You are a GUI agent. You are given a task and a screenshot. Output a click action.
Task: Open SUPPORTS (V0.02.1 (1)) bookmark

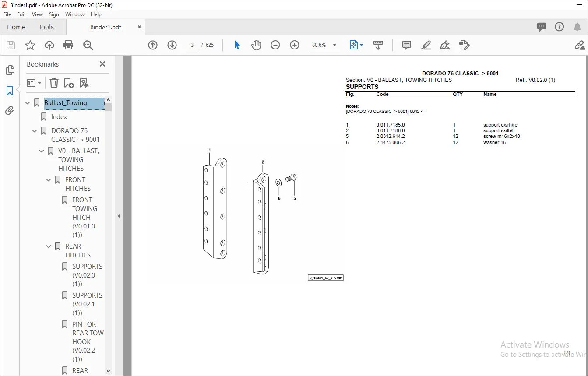[87, 304]
